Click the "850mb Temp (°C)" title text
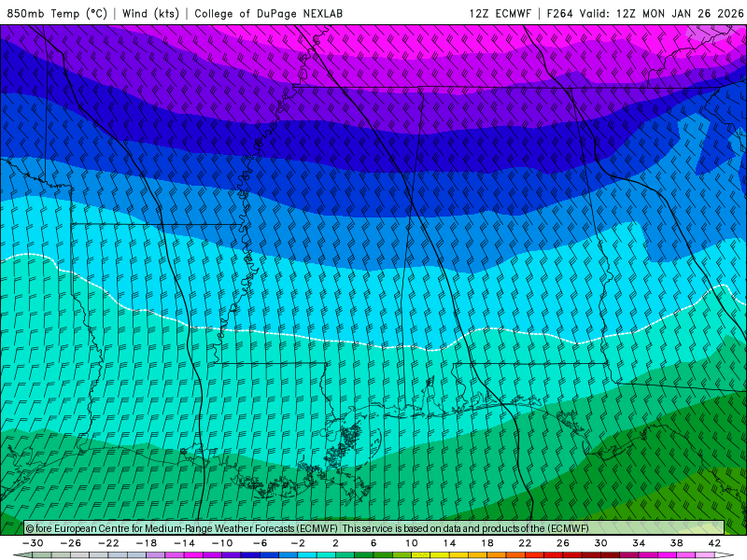The height and width of the screenshot is (560, 747). click(57, 13)
